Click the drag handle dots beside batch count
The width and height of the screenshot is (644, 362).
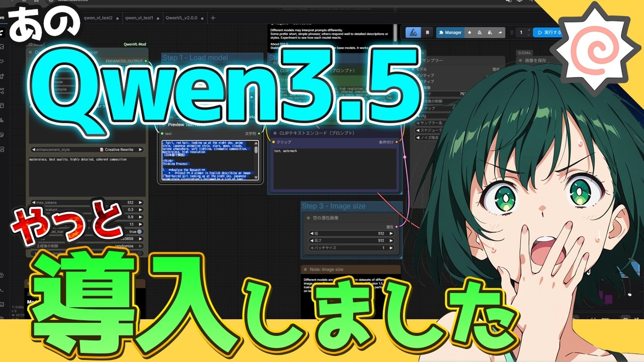[x=513, y=32]
